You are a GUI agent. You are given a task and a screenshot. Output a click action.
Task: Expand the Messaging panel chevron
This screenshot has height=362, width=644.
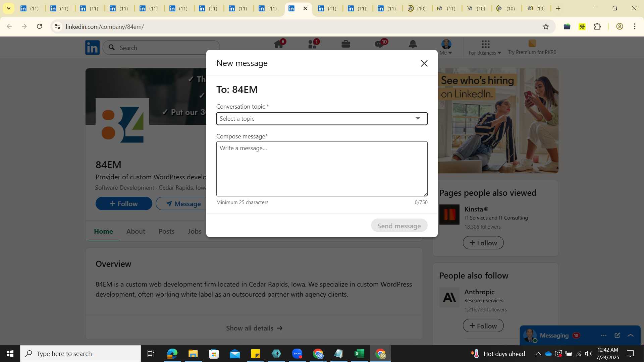[x=631, y=336]
